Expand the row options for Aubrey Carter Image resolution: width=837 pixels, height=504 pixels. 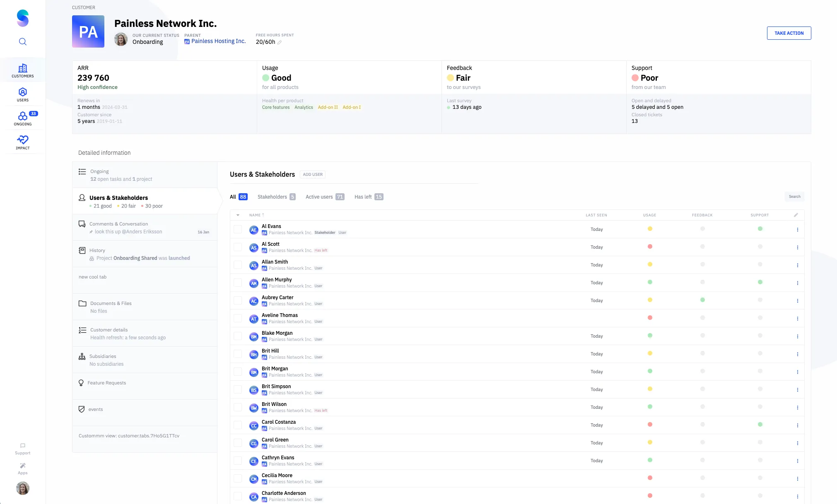[797, 301]
